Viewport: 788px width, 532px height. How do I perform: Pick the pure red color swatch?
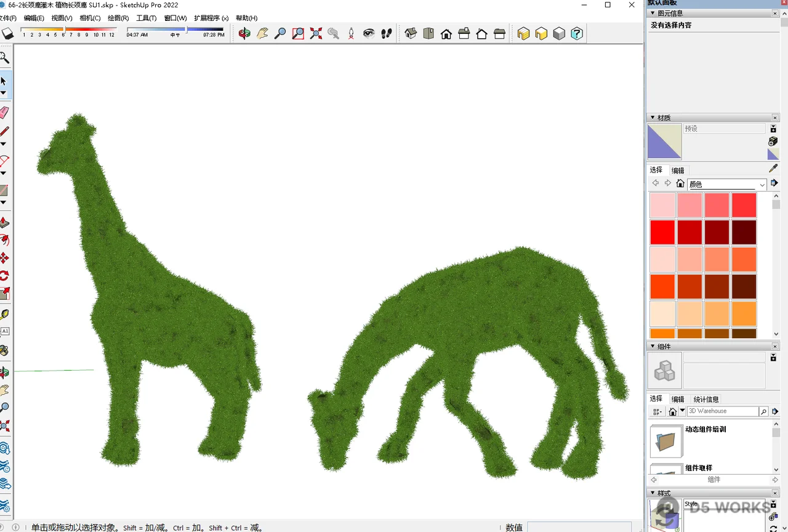(x=662, y=232)
